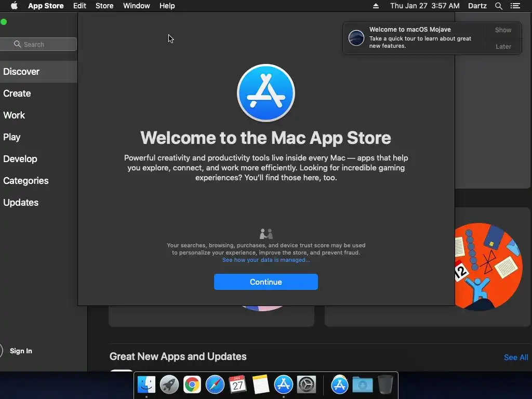
Task: Select Develop in the sidebar
Action: pyautogui.click(x=38, y=159)
